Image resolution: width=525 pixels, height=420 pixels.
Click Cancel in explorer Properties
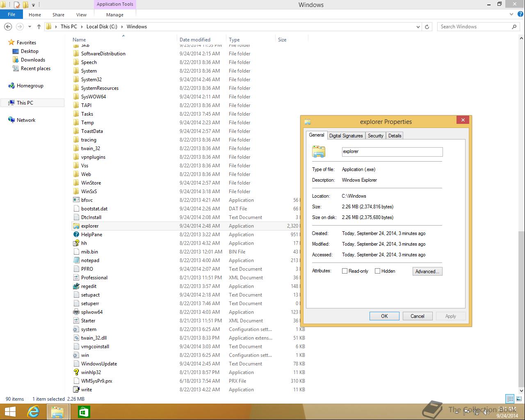[418, 316]
